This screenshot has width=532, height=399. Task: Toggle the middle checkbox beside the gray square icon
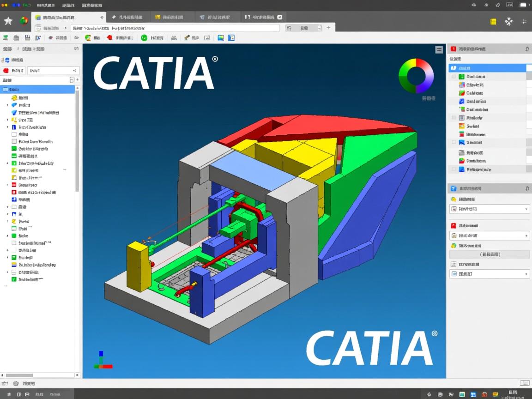454,118
